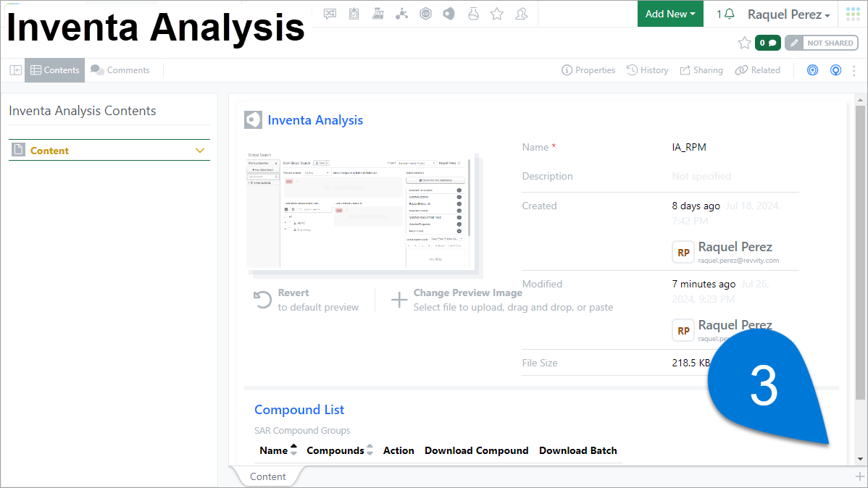This screenshot has width=868, height=488.
Task: Click the Name value IA_RPM
Action: point(689,147)
